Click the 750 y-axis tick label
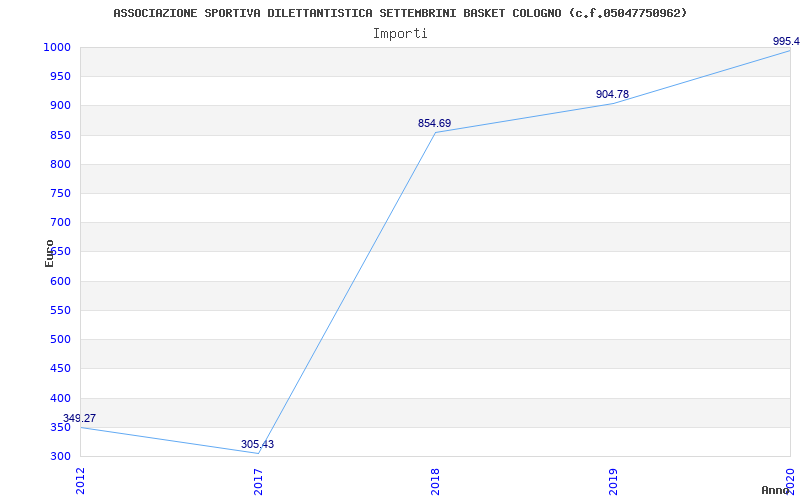The image size is (800, 500). [x=60, y=193]
